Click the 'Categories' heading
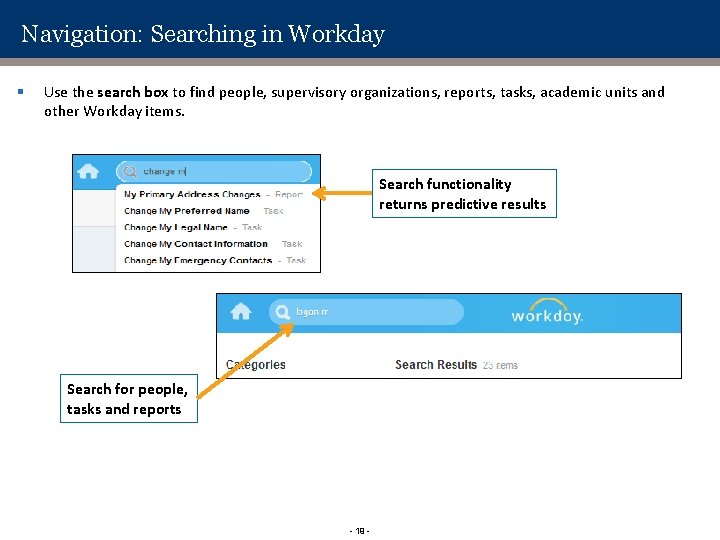The height and width of the screenshot is (540, 720). click(256, 365)
